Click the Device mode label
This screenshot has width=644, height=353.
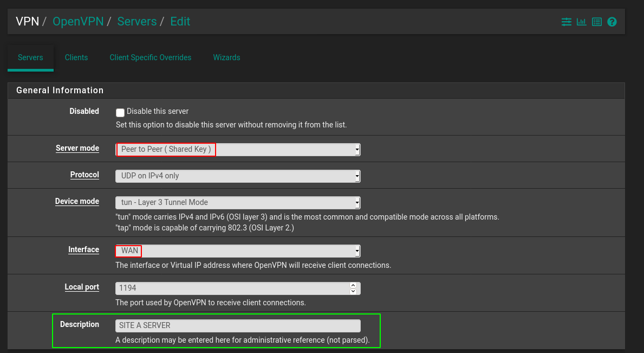click(x=77, y=201)
